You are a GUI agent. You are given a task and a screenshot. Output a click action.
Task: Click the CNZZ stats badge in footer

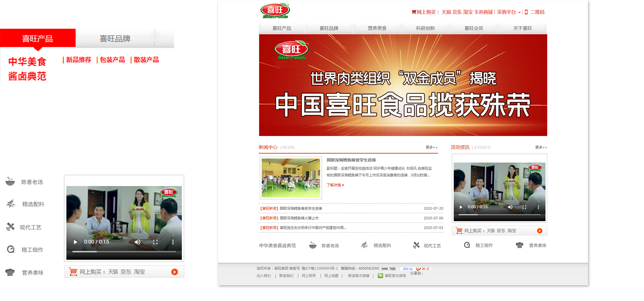point(388,269)
